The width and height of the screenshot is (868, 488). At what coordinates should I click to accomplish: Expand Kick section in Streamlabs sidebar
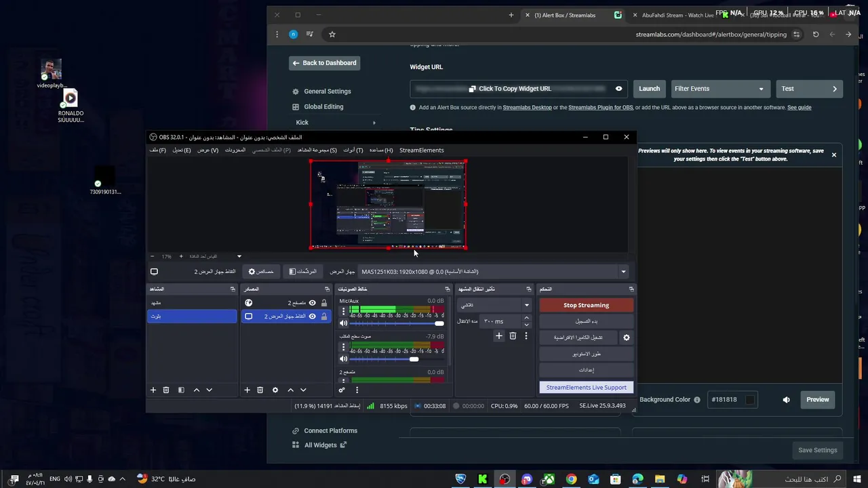374,123
